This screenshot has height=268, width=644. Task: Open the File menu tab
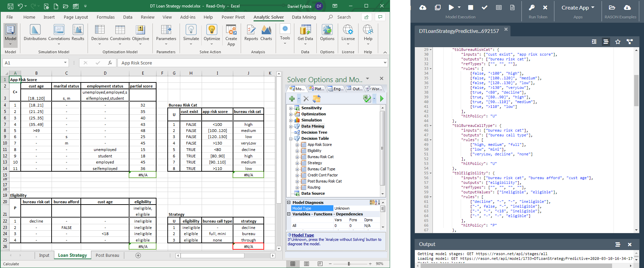10,17
